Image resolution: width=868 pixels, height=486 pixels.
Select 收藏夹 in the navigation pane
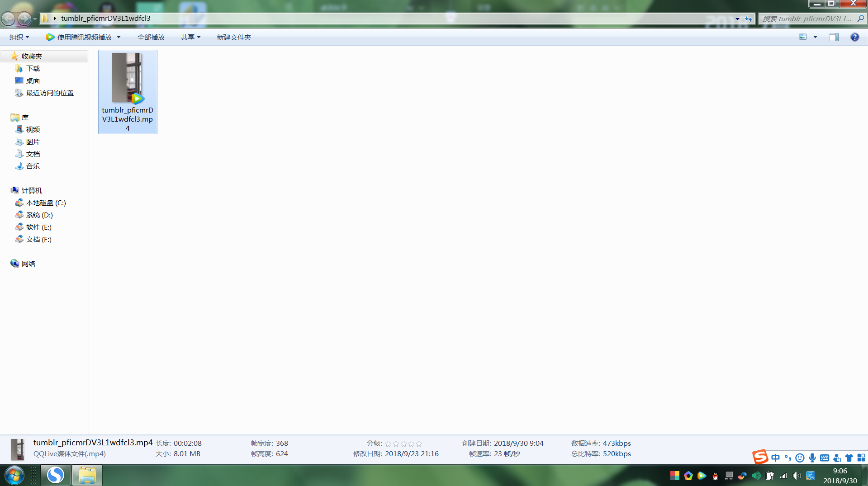click(x=32, y=56)
